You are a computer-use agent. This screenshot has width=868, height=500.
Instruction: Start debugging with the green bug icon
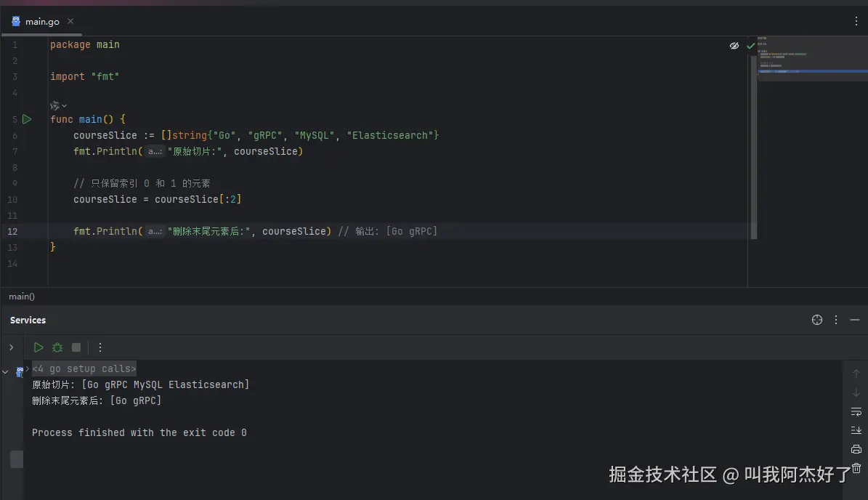(57, 347)
